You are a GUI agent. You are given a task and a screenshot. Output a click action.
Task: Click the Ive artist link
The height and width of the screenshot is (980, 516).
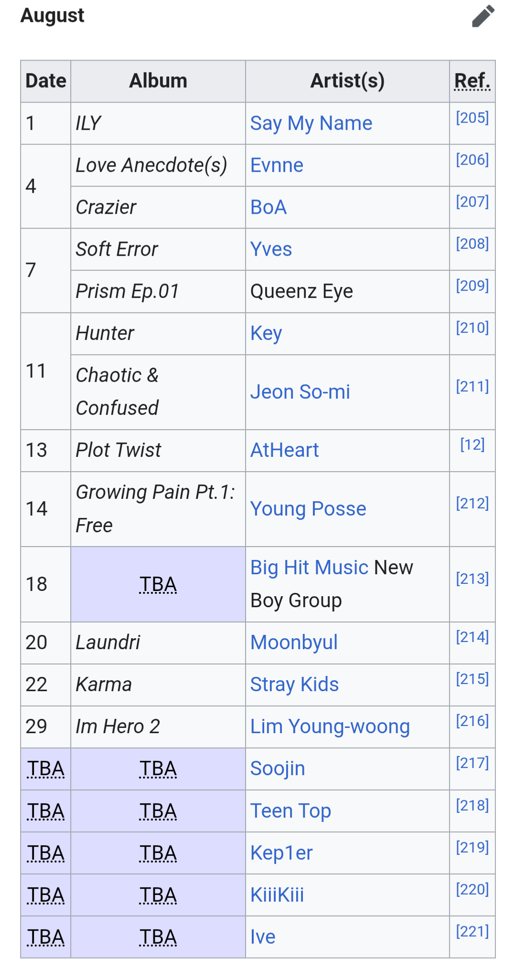click(263, 937)
